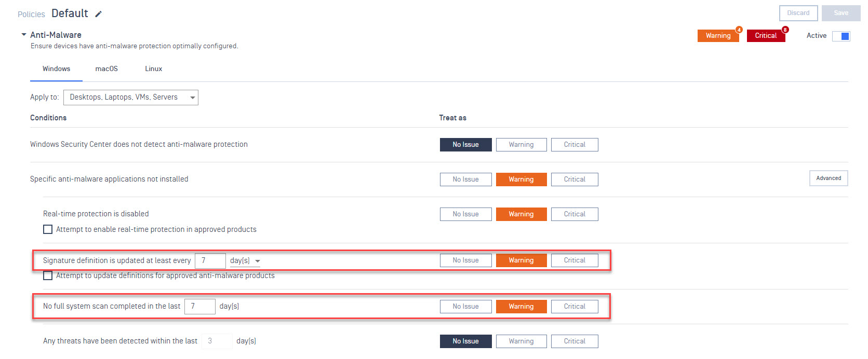Image resolution: width=868 pixels, height=359 pixels.
Task: Click the Save button
Action: (841, 13)
